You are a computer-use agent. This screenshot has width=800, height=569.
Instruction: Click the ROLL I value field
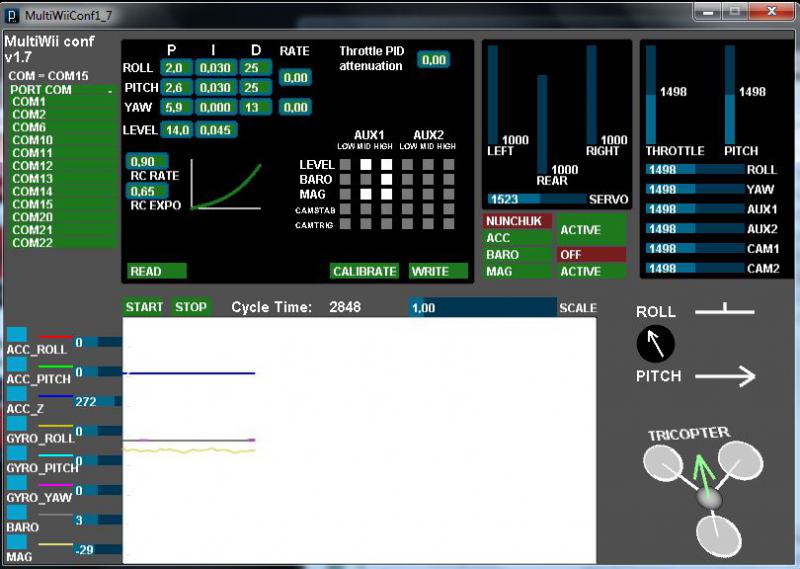click(x=215, y=68)
